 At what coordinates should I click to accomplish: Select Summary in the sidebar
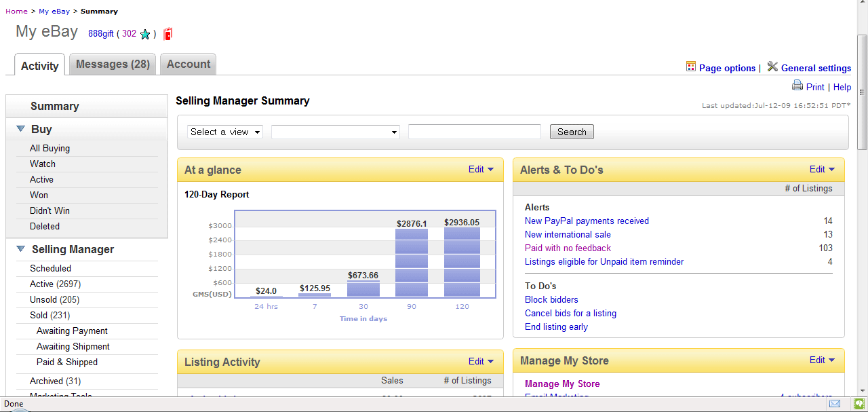(x=55, y=106)
